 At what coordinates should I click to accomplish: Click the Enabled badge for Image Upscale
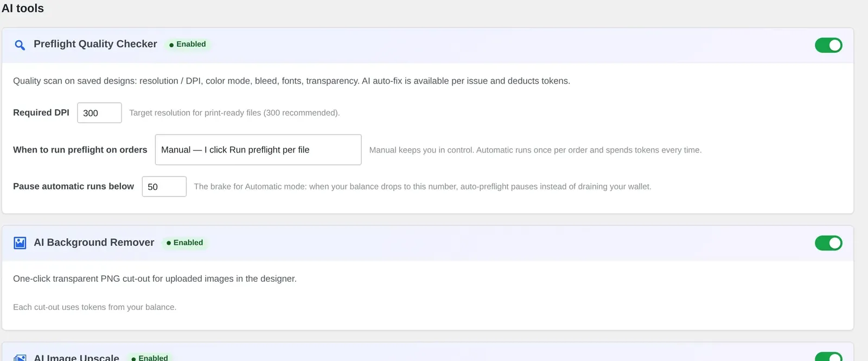pos(150,357)
